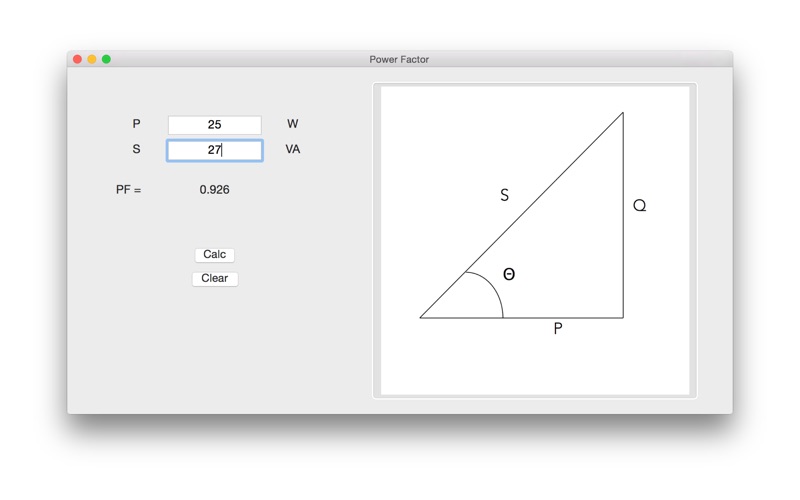Click the S label beside the 27 field
Viewport: 800px width, 500px height.
(136, 149)
